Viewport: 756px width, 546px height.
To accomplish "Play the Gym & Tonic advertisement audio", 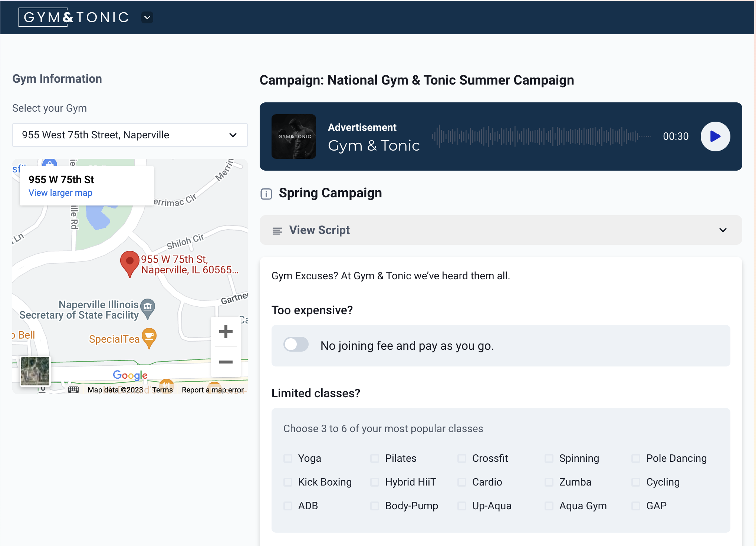I will [x=715, y=136].
